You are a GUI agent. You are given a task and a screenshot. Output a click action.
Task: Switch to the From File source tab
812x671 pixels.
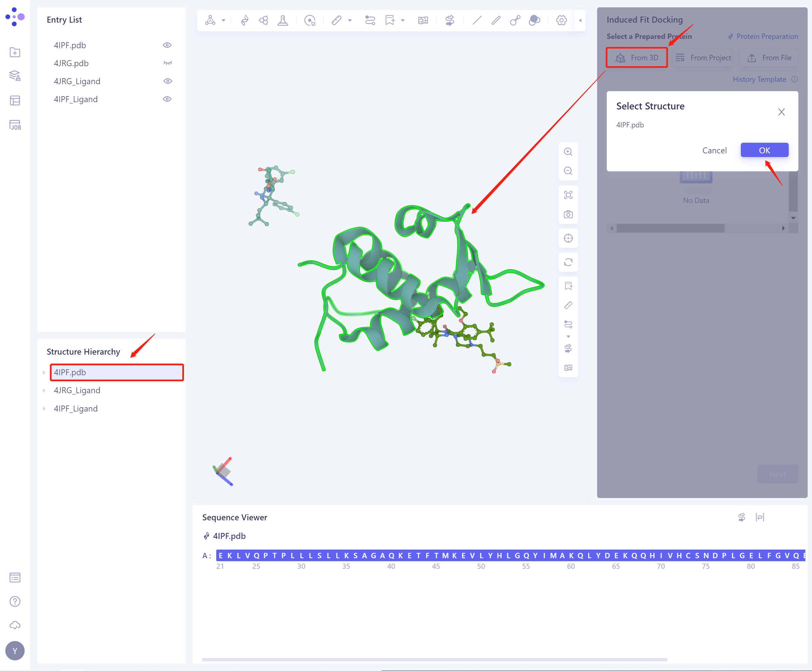[768, 57]
